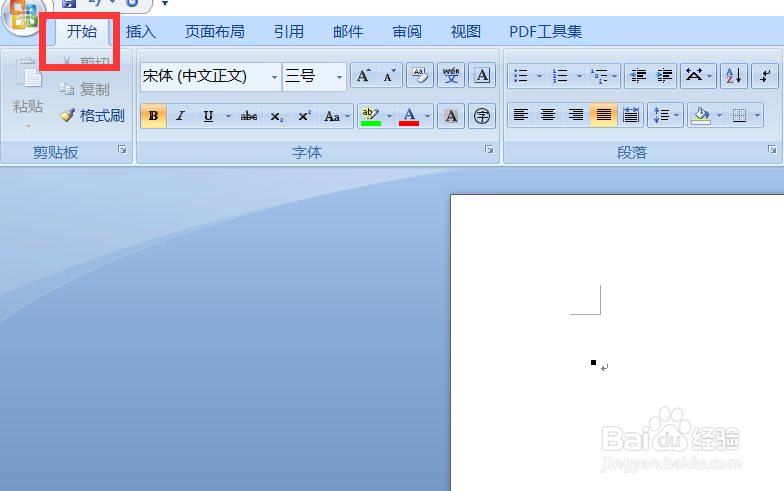
Task: Switch to the 开始 tab
Action: click(82, 32)
